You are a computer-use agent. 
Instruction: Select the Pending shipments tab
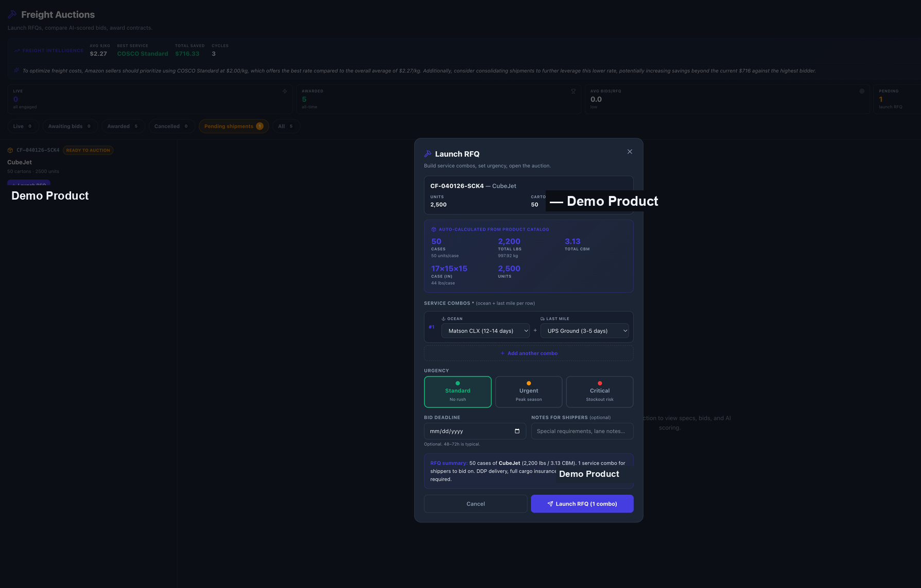pyautogui.click(x=234, y=127)
